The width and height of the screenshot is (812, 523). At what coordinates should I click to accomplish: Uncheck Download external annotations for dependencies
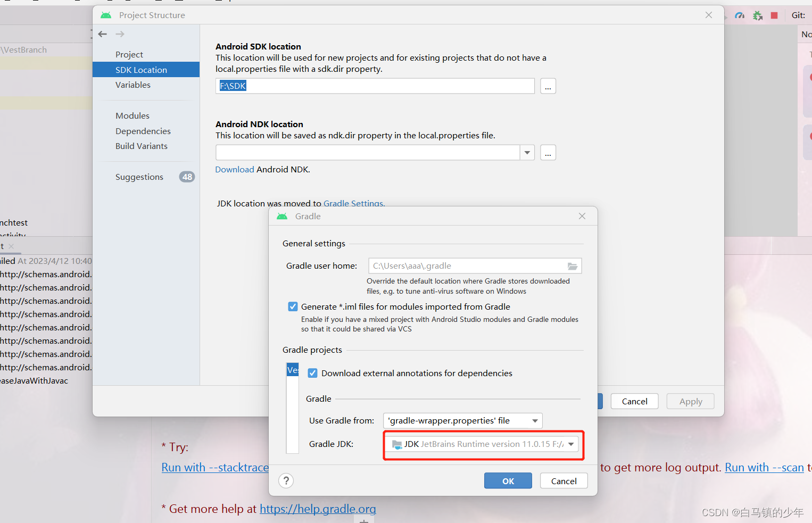(x=312, y=373)
